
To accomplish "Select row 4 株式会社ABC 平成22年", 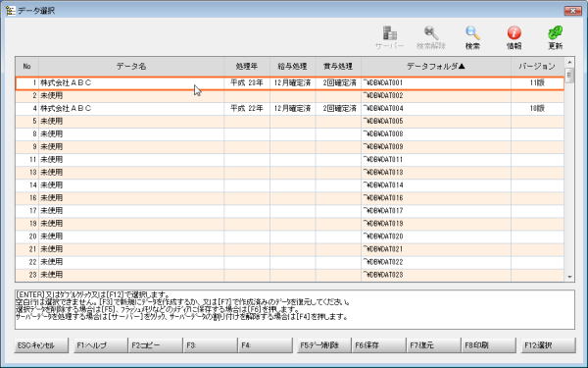I will 289,109.
